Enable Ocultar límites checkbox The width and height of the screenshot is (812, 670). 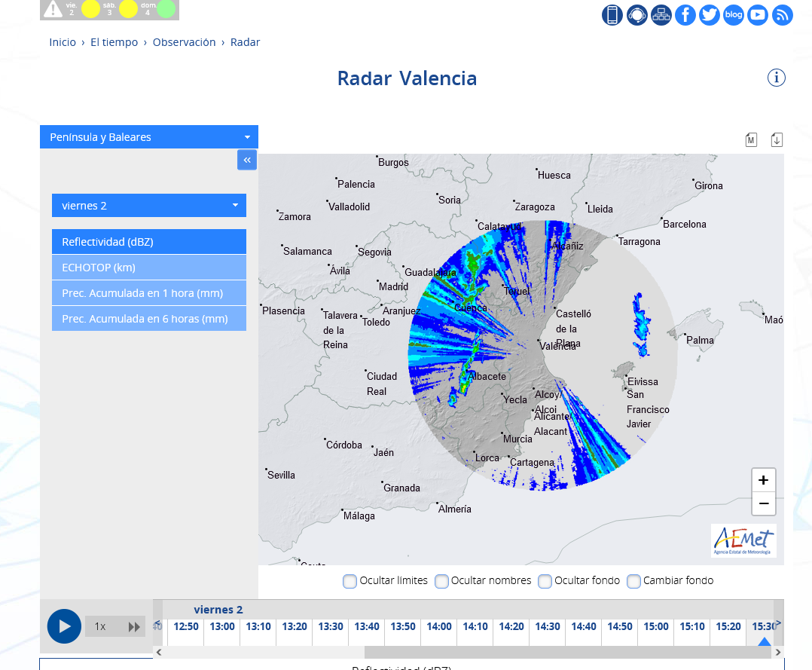click(350, 581)
